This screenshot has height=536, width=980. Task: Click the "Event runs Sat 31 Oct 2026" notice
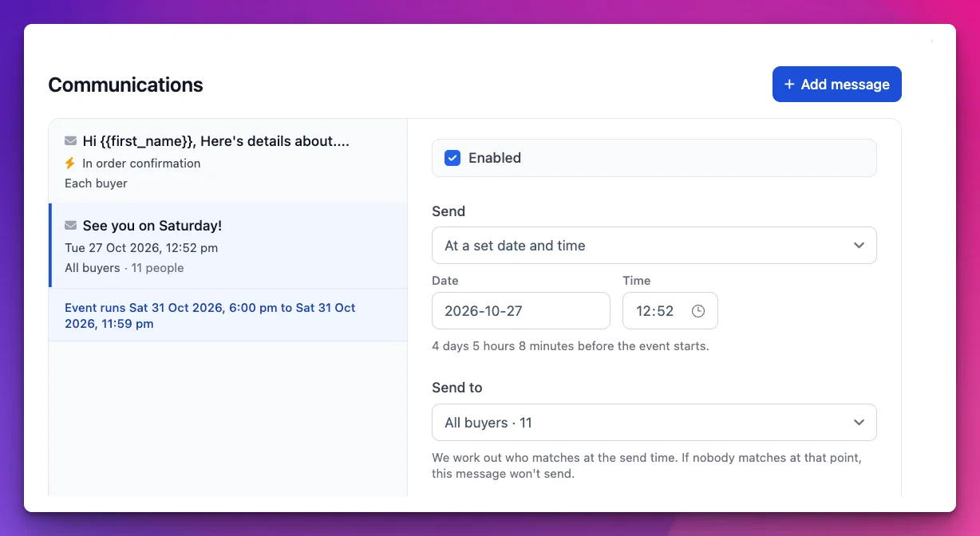pyautogui.click(x=228, y=315)
